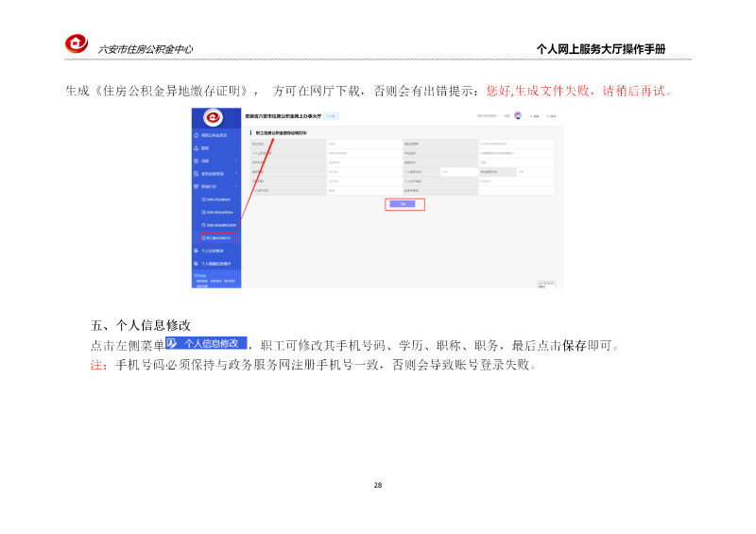Open the last item in the blue sidebar
The image size is (756, 534).
coord(216,264)
